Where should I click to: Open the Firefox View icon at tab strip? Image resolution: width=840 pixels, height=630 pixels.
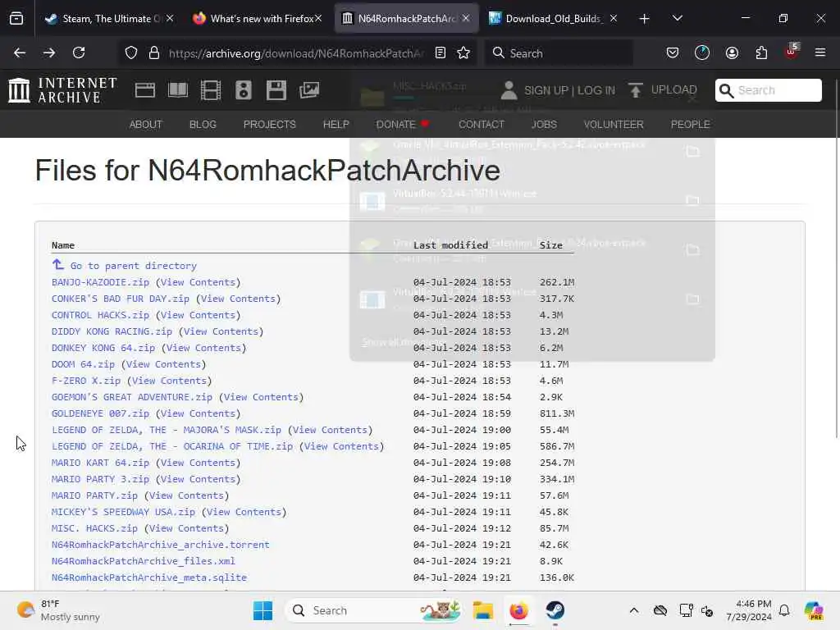[x=16, y=19]
